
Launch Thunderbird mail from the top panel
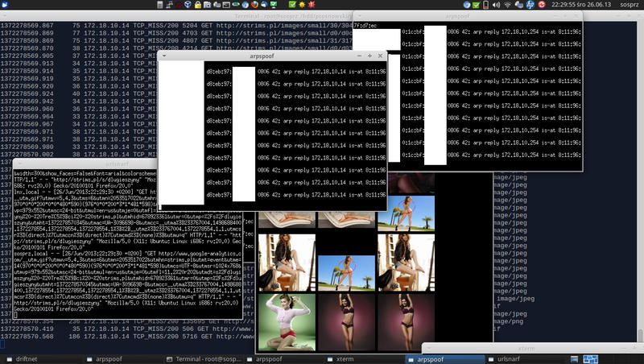264,5
